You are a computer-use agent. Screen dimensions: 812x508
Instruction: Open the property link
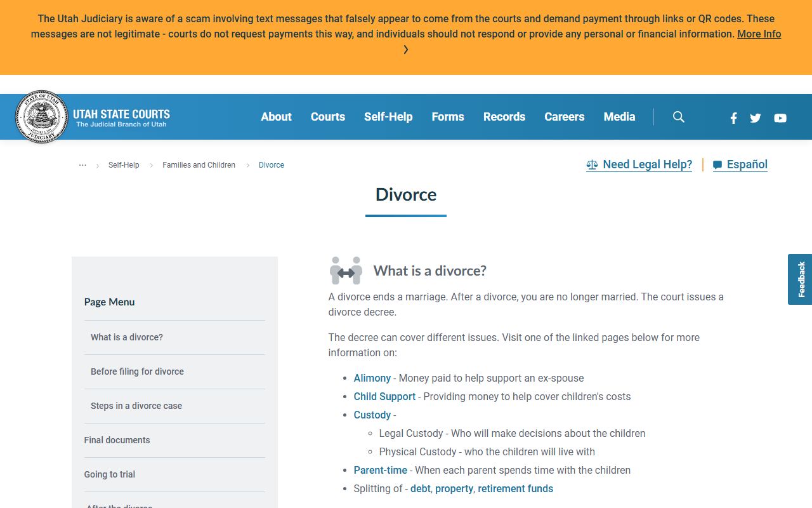coord(454,488)
